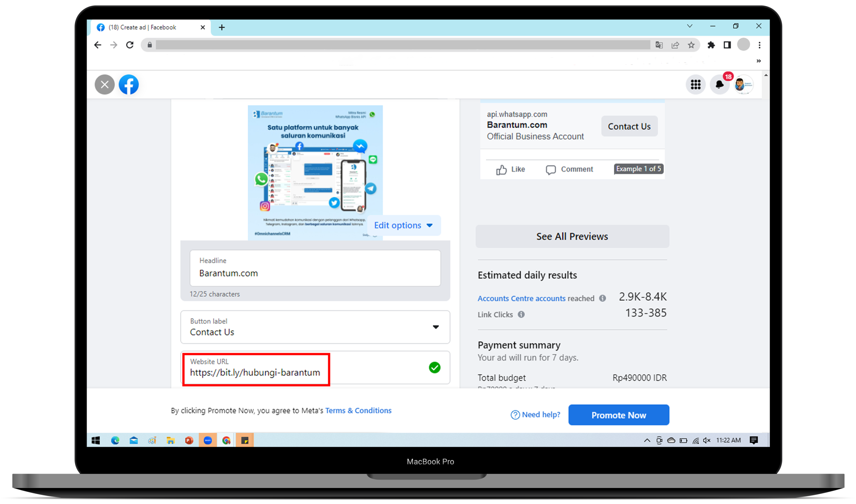The image size is (856, 504).
Task: Click the api.whatsapp.com text in preview
Action: pyautogui.click(x=517, y=114)
